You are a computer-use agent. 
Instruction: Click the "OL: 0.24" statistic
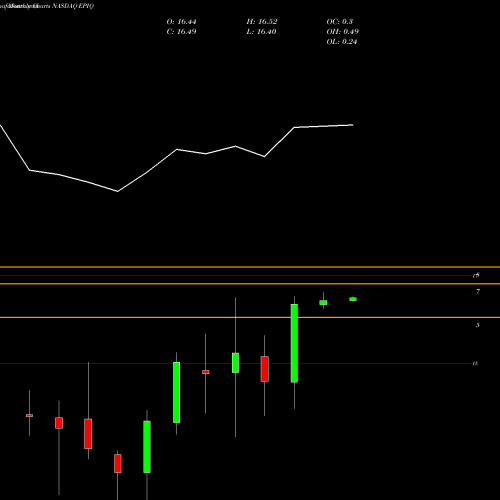(x=342, y=42)
